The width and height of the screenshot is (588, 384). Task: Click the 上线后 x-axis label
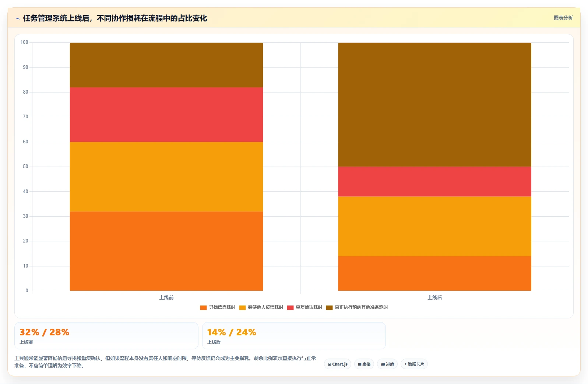point(434,297)
